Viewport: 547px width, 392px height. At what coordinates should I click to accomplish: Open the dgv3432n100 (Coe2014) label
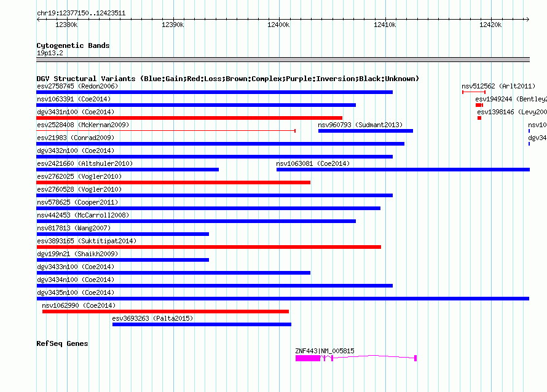(x=76, y=151)
